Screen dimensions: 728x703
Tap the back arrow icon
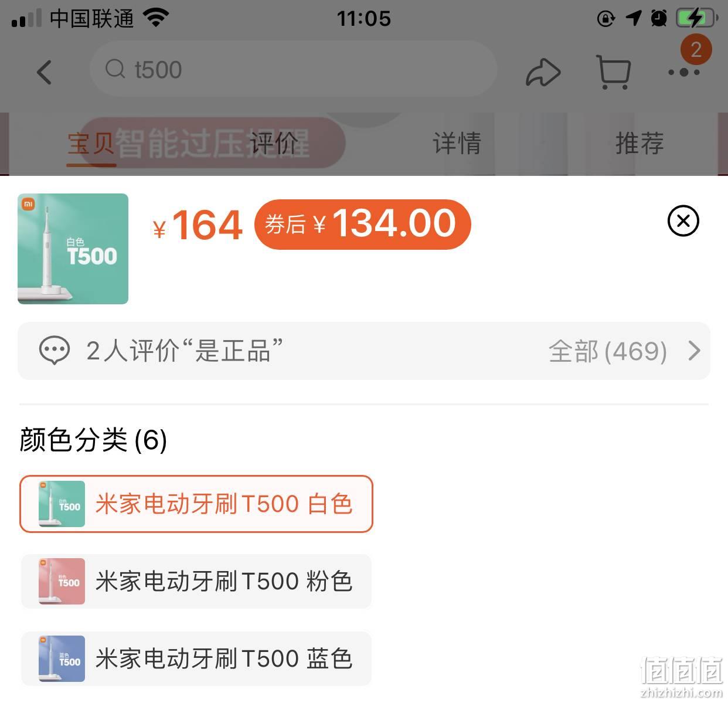(45, 72)
